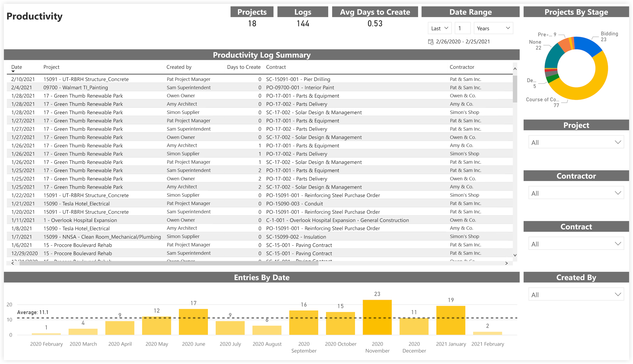Click the down chevron on the table's vertical scrollbar
Image resolution: width=633 pixels, height=364 pixels.
[515, 255]
